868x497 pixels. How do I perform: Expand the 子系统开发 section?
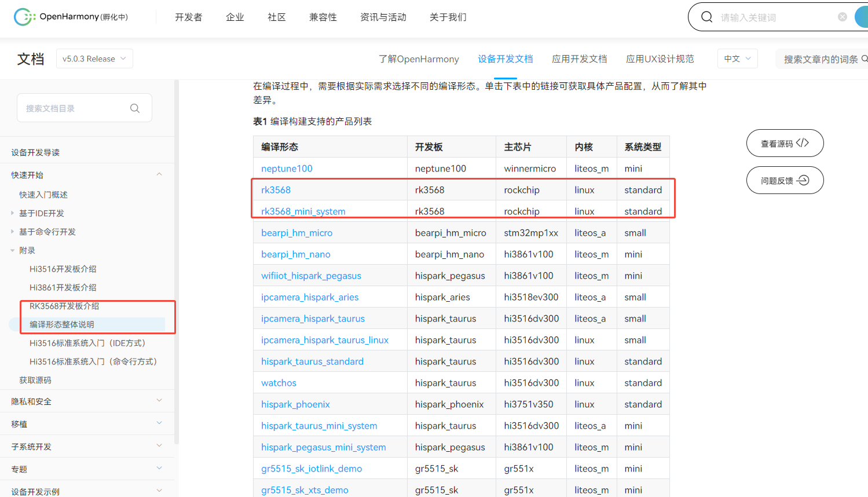click(x=159, y=446)
